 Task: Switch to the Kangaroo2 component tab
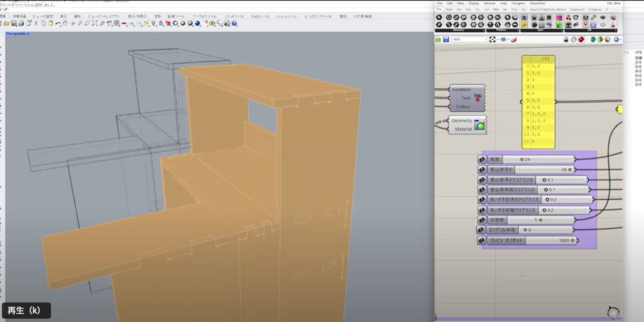click(x=577, y=10)
